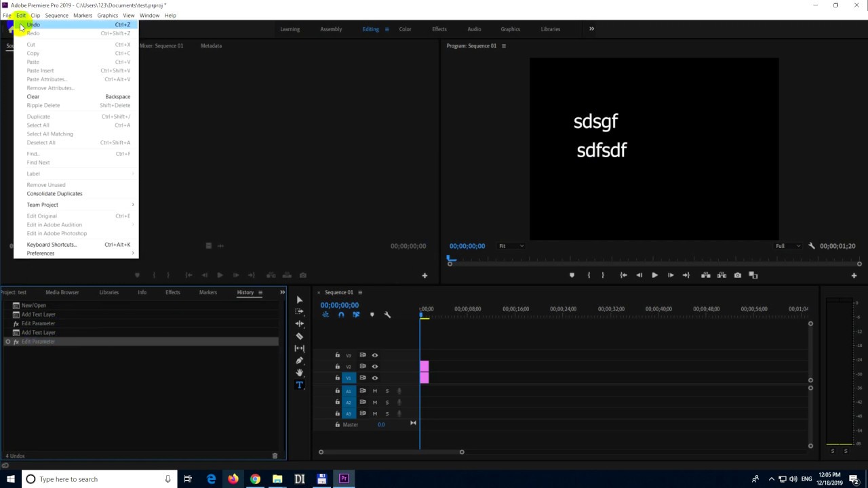Click Go to Out in Program monitor
Screen dimensions: 868x488
coord(686,275)
